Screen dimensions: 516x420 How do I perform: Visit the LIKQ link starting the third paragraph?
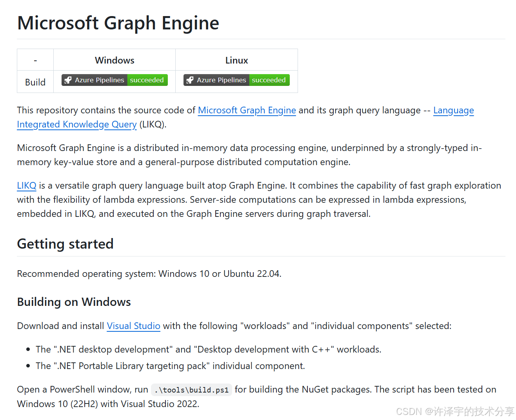pyautogui.click(x=27, y=185)
